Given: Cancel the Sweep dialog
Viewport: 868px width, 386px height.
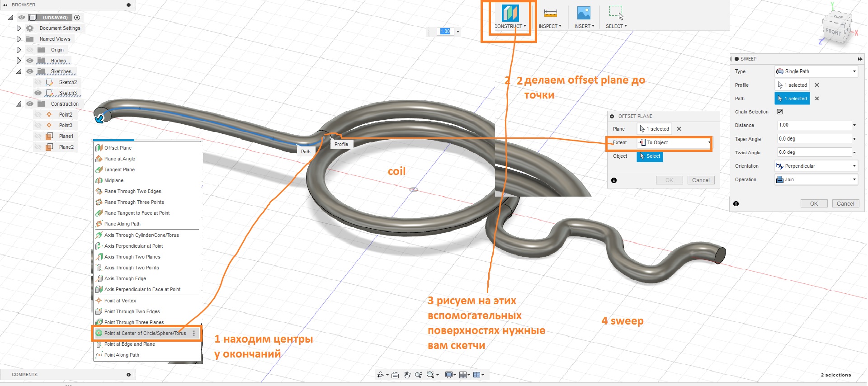Looking at the screenshot, I should [845, 204].
